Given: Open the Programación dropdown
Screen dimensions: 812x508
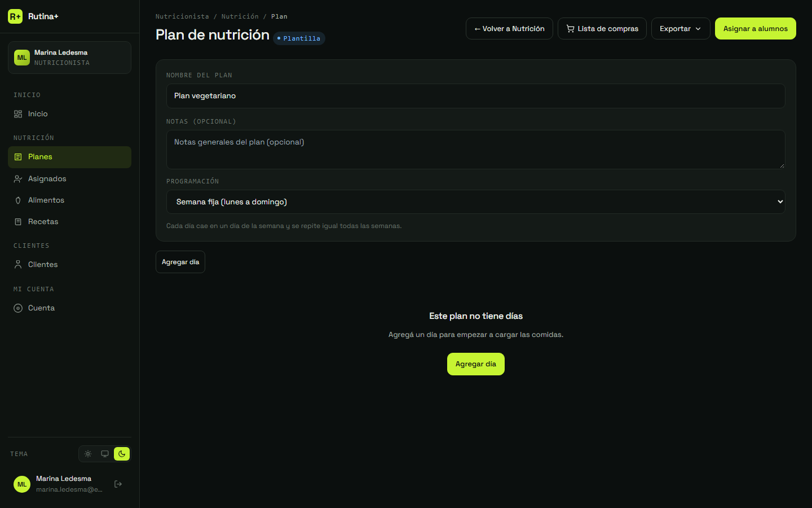Looking at the screenshot, I should coord(476,202).
